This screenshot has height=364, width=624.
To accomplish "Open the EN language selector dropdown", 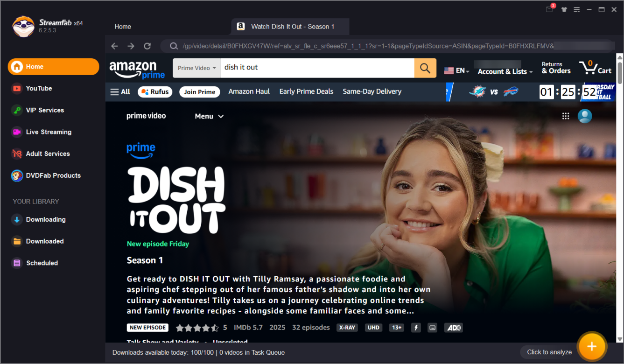I will [456, 70].
